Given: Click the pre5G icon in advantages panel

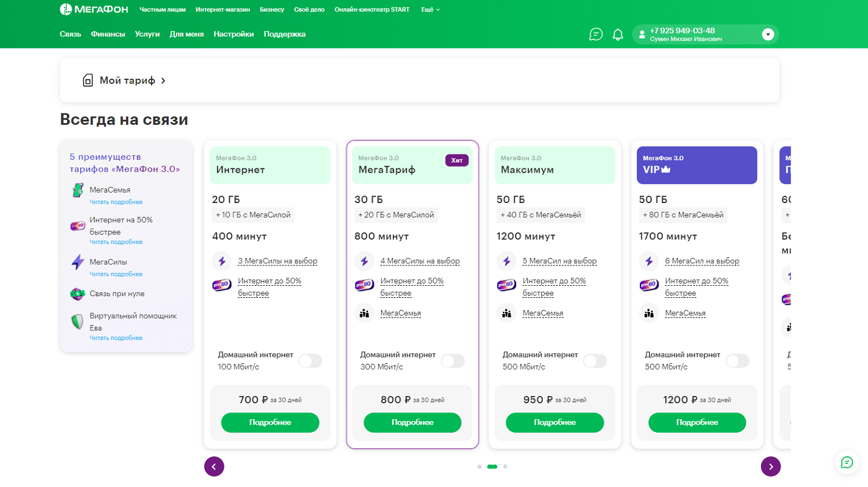Looking at the screenshot, I should tap(78, 226).
